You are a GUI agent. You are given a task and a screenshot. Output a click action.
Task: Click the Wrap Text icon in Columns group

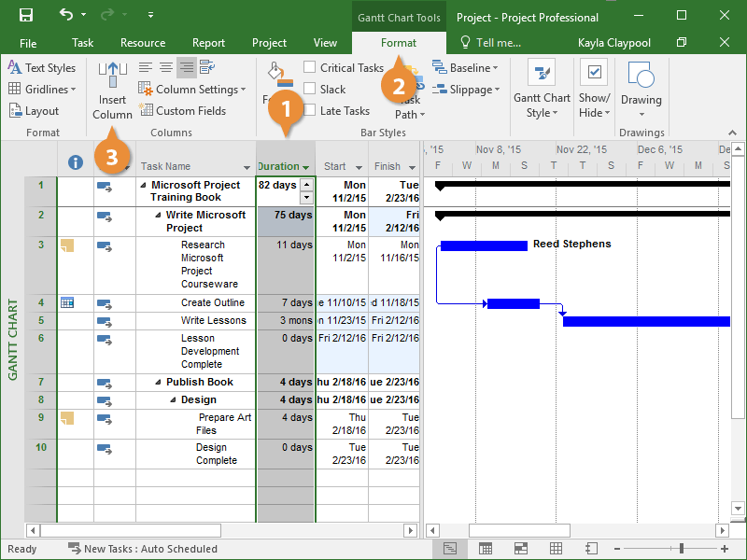(206, 67)
